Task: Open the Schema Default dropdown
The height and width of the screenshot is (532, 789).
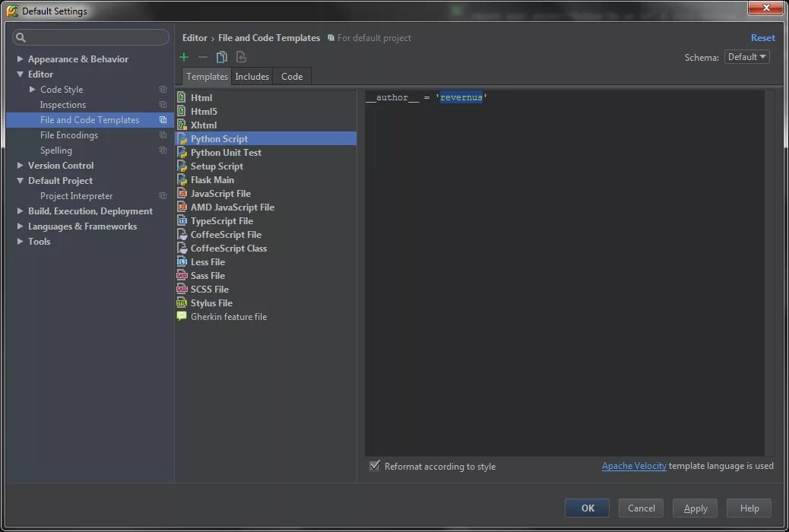Action: [746, 57]
